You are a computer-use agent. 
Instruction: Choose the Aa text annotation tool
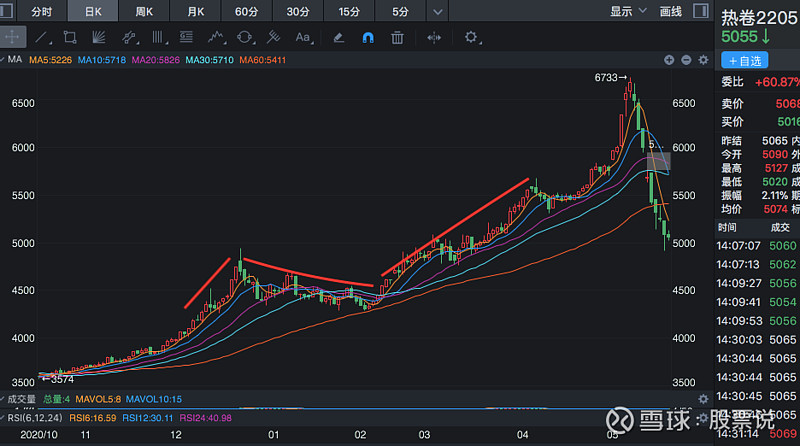pyautogui.click(x=303, y=37)
